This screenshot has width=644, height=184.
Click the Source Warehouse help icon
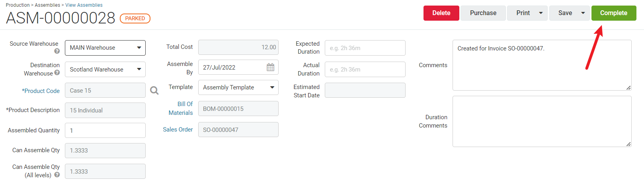57,51
